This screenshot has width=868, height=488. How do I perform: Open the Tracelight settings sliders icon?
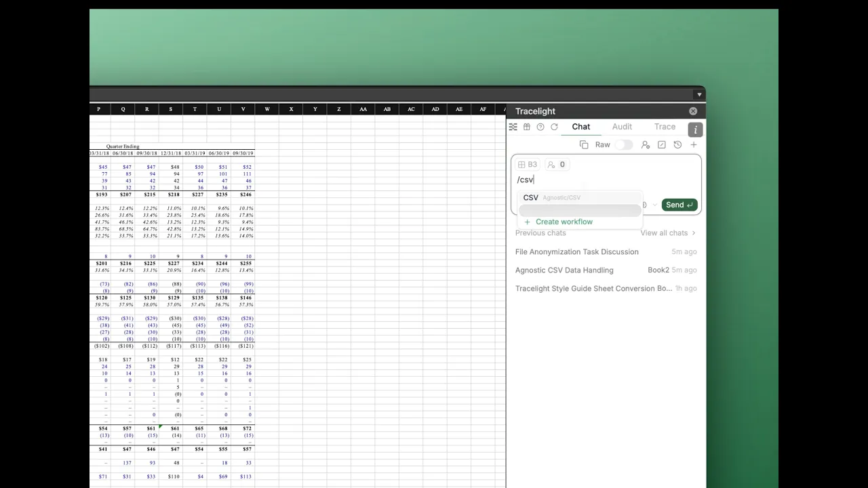click(513, 127)
